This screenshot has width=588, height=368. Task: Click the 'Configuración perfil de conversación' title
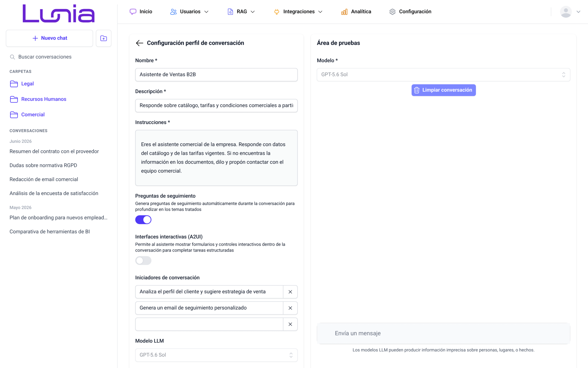(195, 43)
